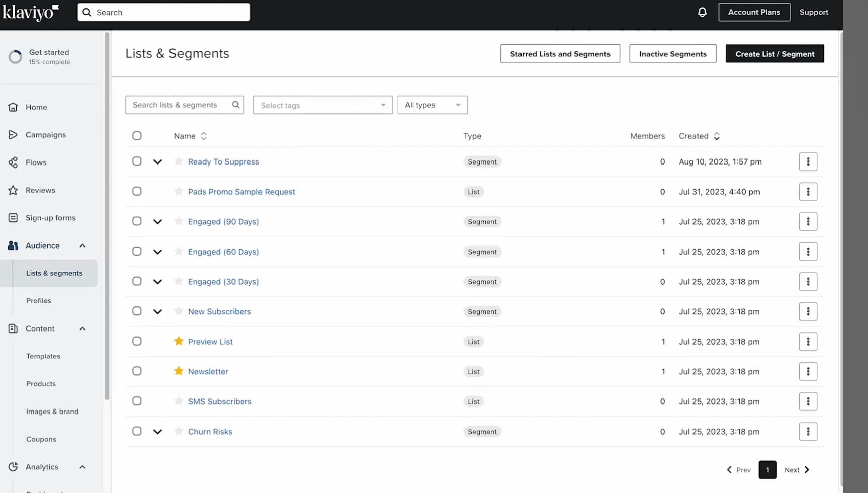Viewport: 868px width, 493px height.
Task: Click Create List / Segment button
Action: pyautogui.click(x=774, y=54)
